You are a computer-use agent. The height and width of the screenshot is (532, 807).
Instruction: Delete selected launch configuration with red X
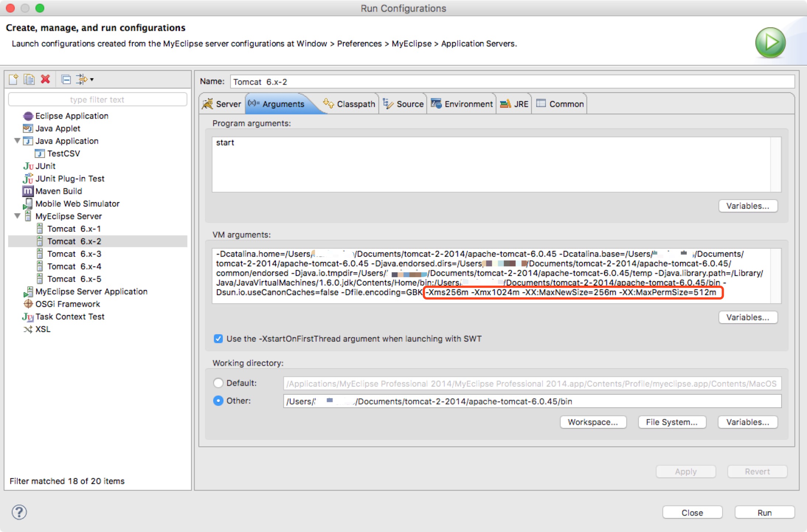point(45,79)
